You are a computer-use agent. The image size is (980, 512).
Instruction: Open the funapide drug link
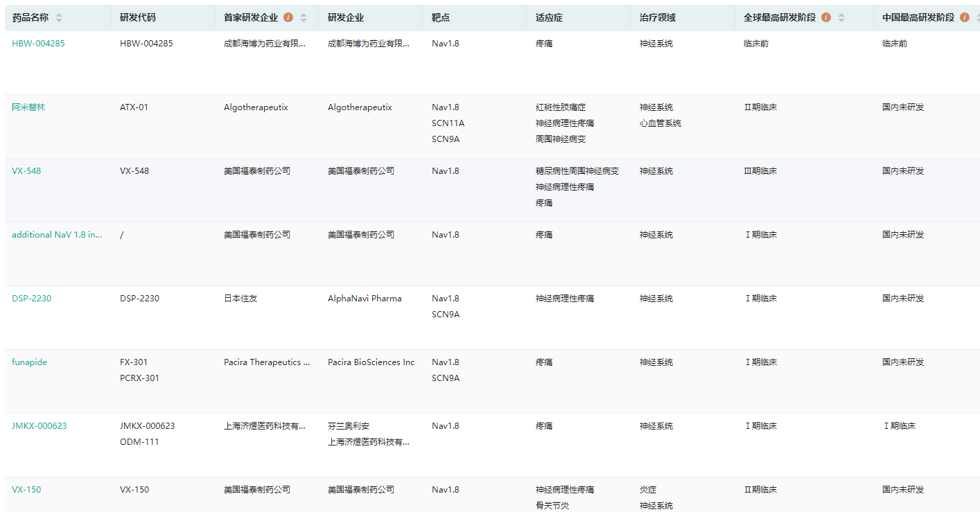point(29,362)
